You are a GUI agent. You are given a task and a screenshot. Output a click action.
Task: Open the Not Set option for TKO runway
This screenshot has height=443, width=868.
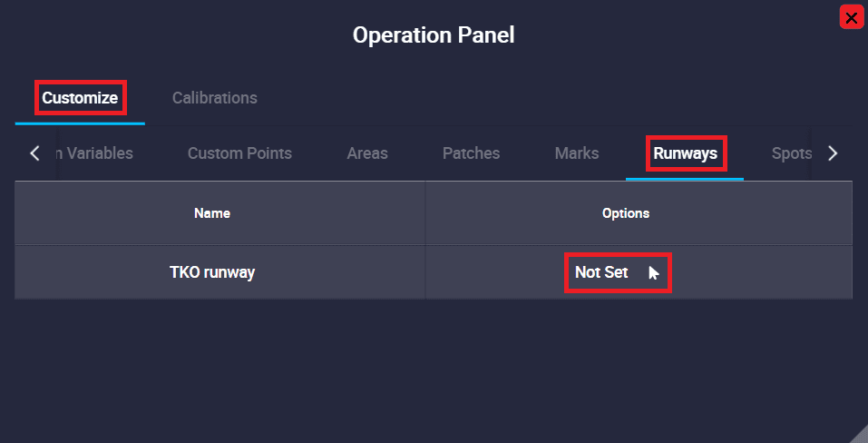pyautogui.click(x=601, y=272)
